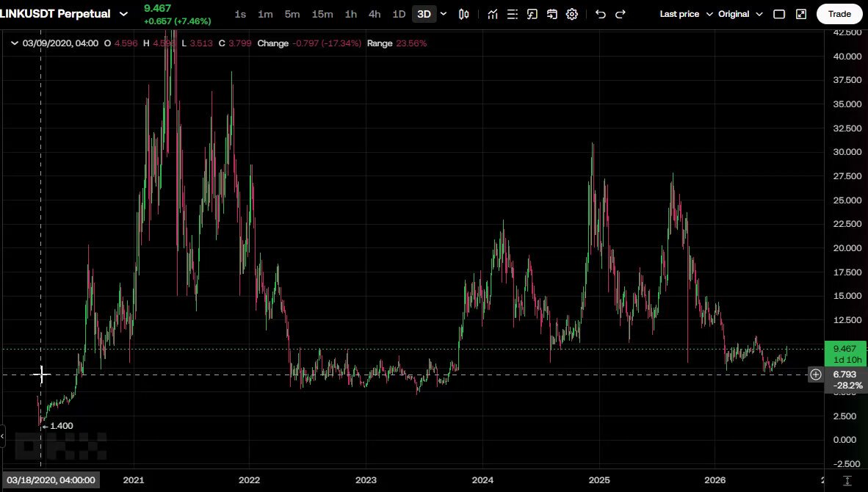Click the 2024 label on time axis

(x=482, y=480)
